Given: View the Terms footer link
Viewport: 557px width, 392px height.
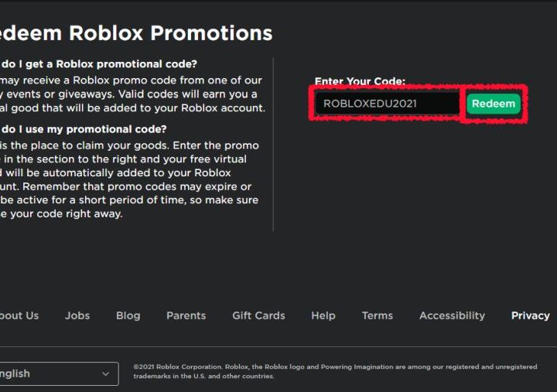Looking at the screenshot, I should (378, 315).
